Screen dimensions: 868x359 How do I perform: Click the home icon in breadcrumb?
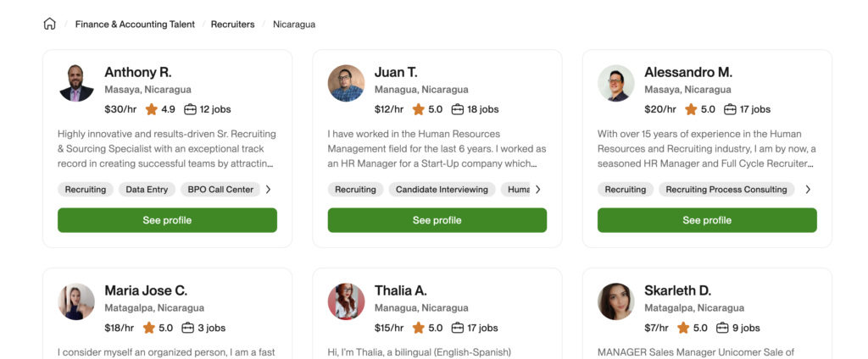pos(49,24)
